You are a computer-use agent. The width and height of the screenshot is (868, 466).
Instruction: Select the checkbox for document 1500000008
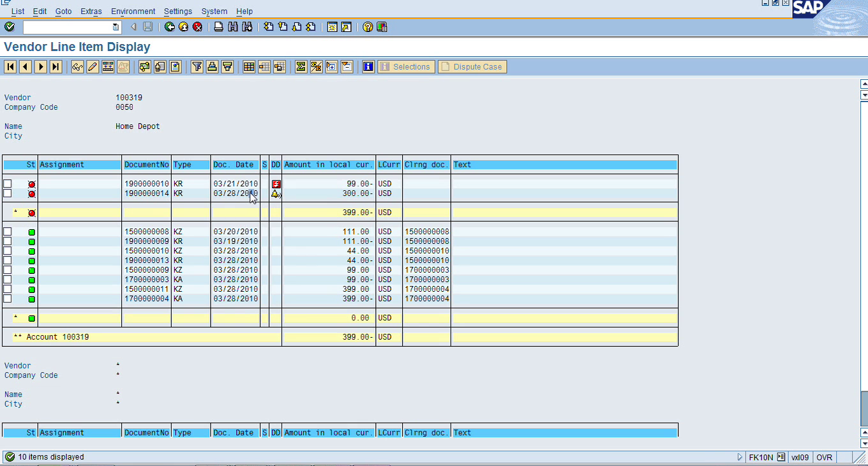tap(8, 232)
